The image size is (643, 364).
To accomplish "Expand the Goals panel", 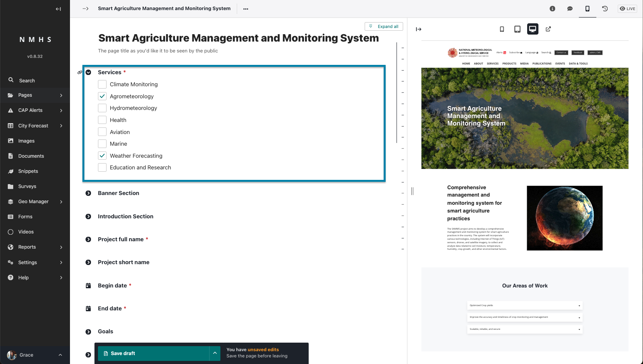I will (x=88, y=332).
